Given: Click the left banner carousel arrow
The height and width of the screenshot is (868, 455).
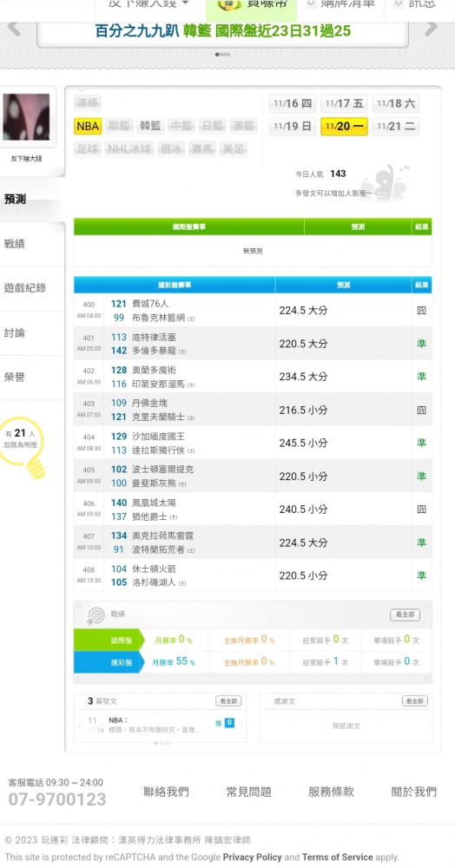Looking at the screenshot, I should pos(14,30).
